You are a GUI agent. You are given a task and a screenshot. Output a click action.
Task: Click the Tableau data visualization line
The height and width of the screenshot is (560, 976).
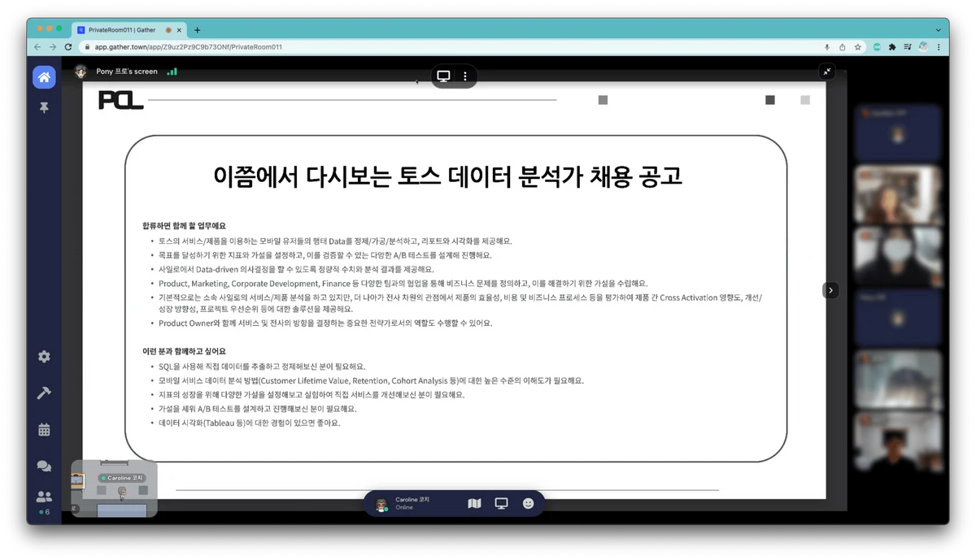pyautogui.click(x=250, y=423)
